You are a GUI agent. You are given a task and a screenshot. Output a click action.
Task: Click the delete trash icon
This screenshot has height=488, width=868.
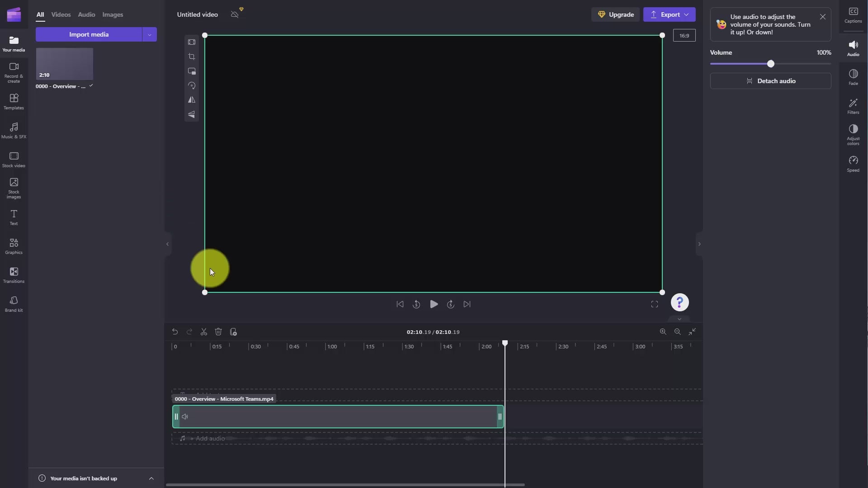(218, 332)
